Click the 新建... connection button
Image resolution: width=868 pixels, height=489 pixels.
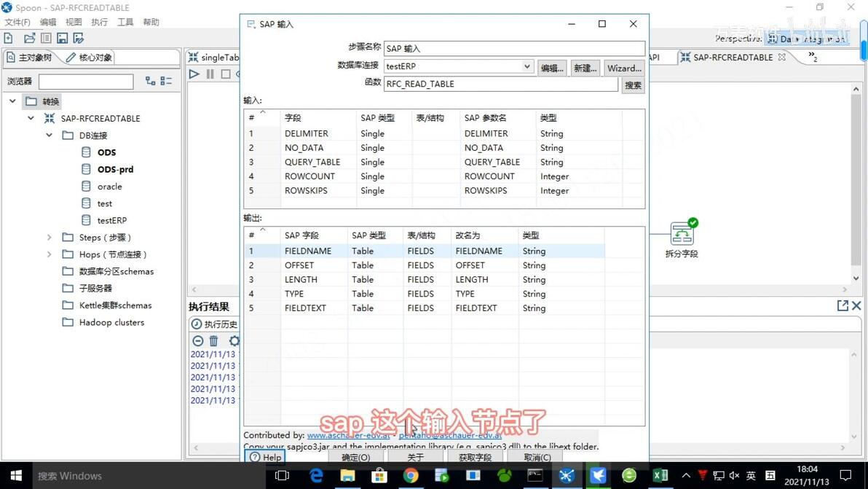coord(585,68)
